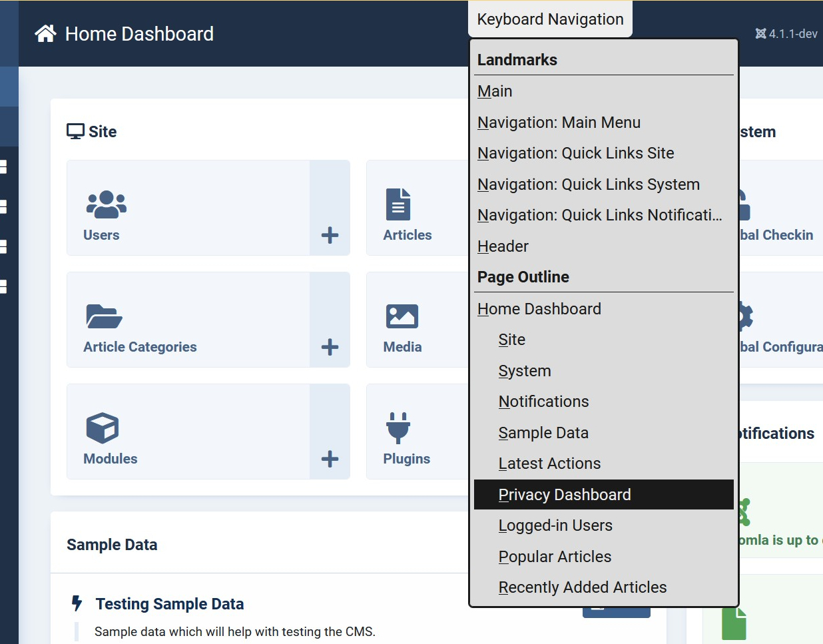Select Navigation: Quick Links System entry
This screenshot has width=823, height=644.
coord(588,184)
